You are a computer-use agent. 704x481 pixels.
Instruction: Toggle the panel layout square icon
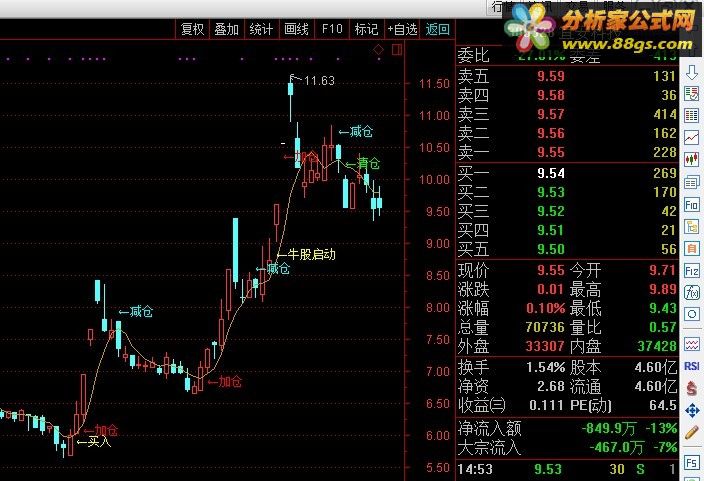pyautogui.click(x=397, y=49)
